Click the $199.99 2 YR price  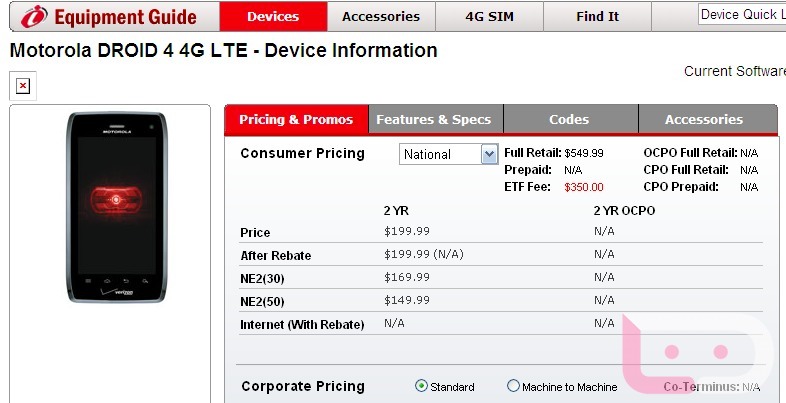pos(406,232)
